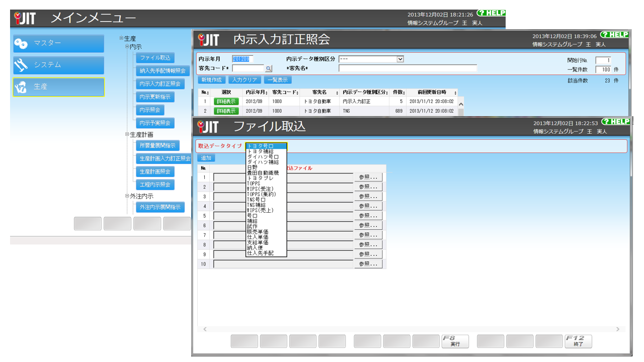
Task: Click the 一覧表示 button
Action: pyautogui.click(x=278, y=80)
